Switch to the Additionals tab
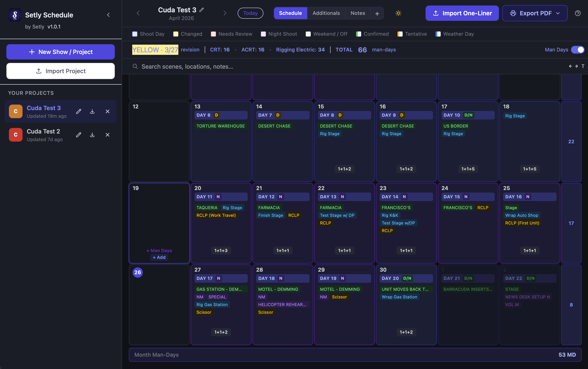This screenshot has height=369, width=588. 326,13
